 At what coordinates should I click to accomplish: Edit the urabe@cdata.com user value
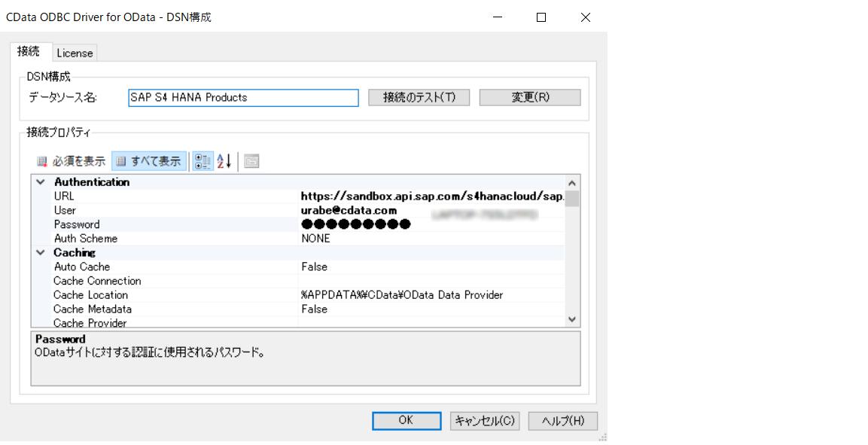[349, 210]
